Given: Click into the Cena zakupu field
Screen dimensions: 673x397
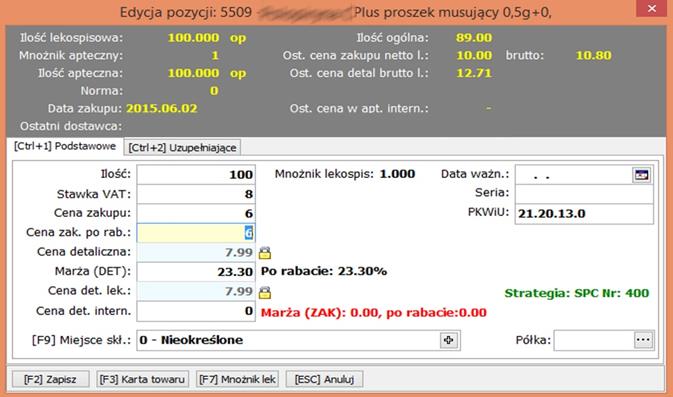Looking at the screenshot, I should [x=196, y=213].
